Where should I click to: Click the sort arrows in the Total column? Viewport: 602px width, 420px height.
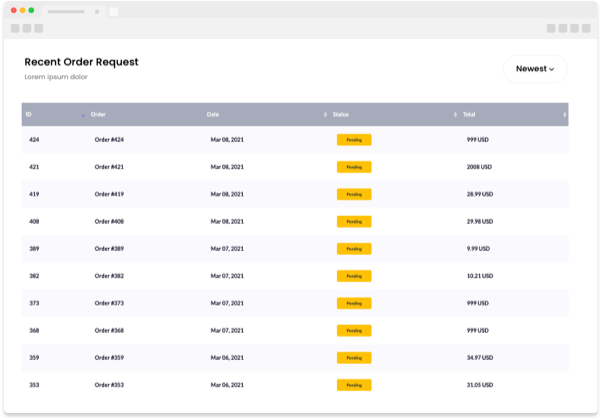coord(564,115)
